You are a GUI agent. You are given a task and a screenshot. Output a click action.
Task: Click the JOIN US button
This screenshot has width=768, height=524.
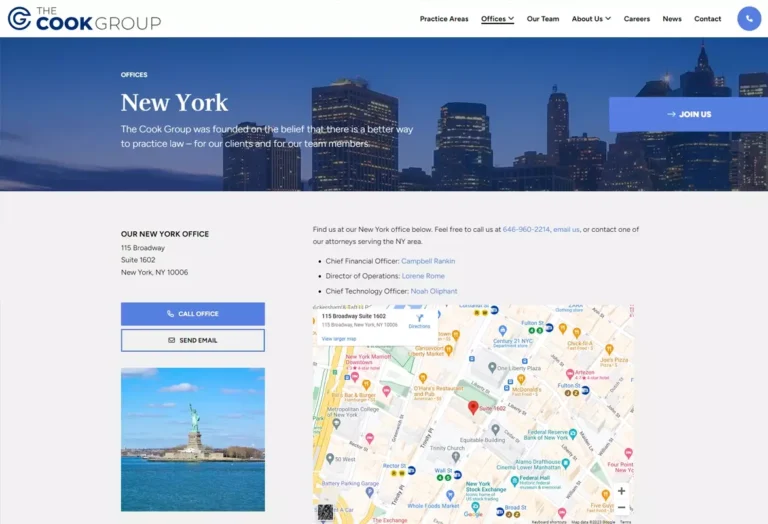coord(688,114)
